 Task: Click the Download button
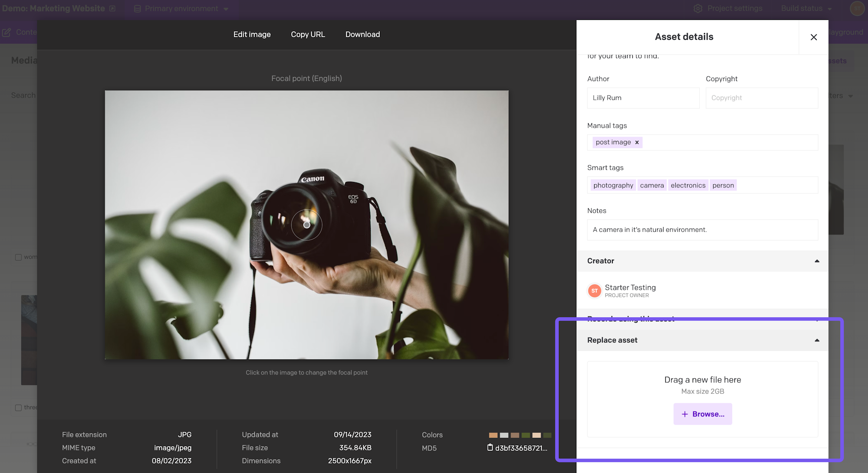[362, 34]
